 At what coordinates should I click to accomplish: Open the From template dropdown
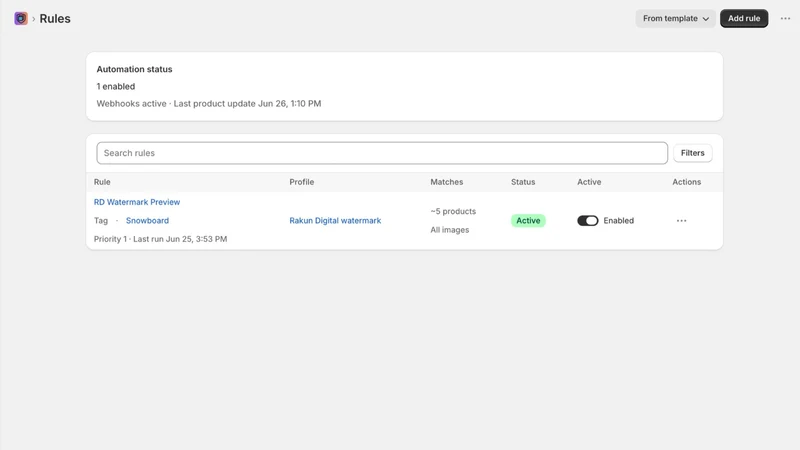coord(676,18)
